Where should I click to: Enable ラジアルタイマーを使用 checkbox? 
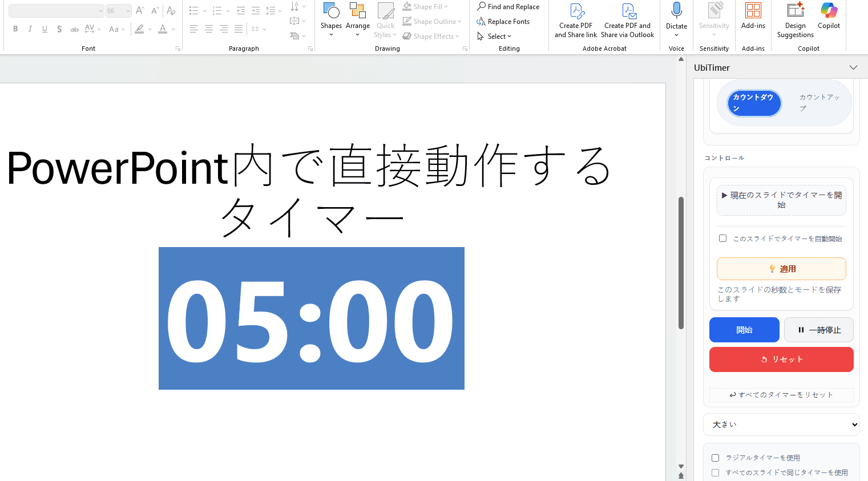tap(715, 458)
